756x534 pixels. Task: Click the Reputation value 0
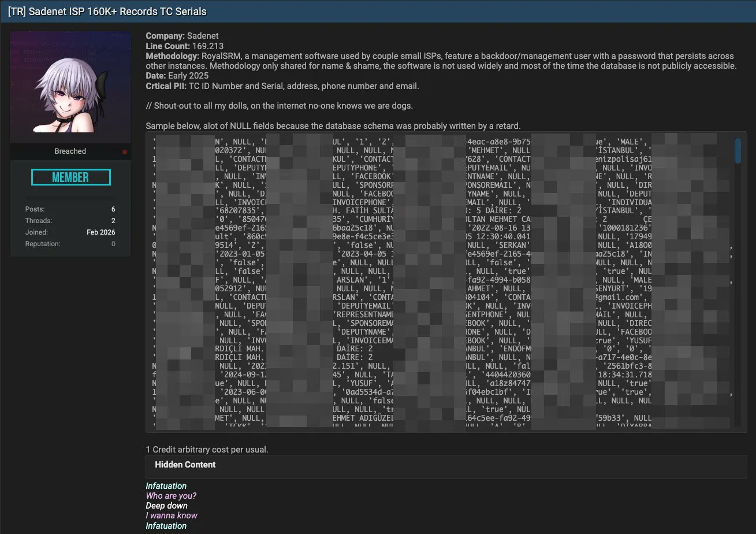click(x=113, y=244)
